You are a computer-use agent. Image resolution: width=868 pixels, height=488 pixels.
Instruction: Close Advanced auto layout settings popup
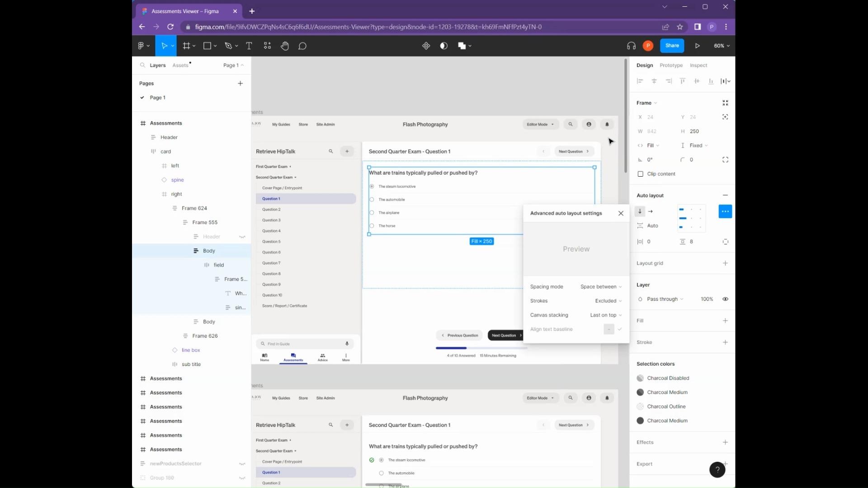click(621, 213)
